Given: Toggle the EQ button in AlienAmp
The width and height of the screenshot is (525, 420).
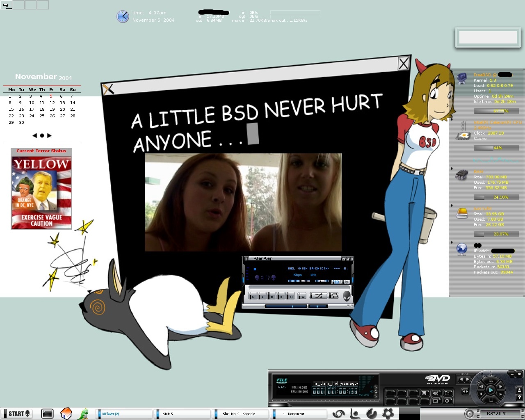Looking at the screenshot, I should tap(336, 282).
